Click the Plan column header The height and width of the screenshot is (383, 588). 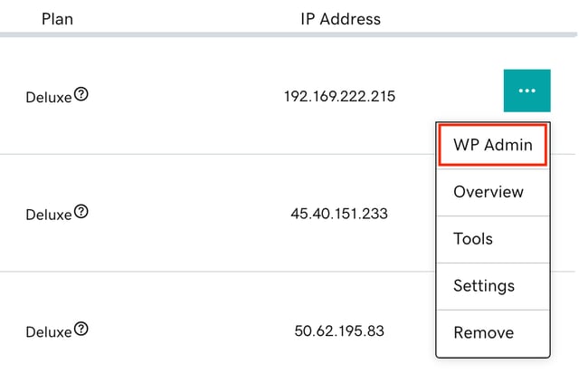click(57, 18)
